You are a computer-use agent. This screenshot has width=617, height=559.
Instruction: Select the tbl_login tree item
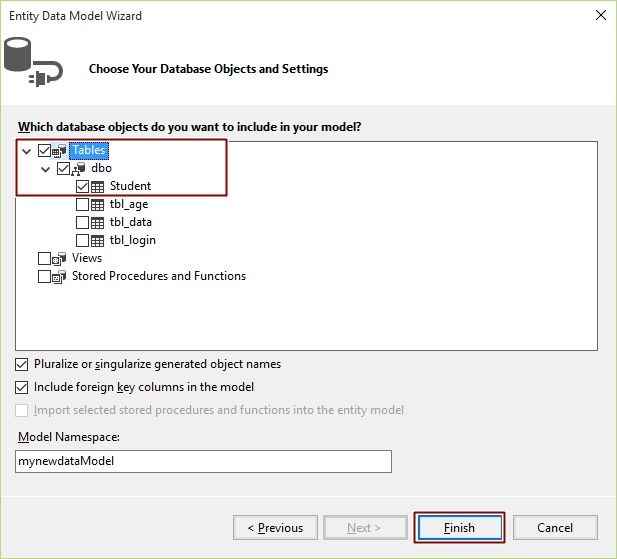pos(132,240)
